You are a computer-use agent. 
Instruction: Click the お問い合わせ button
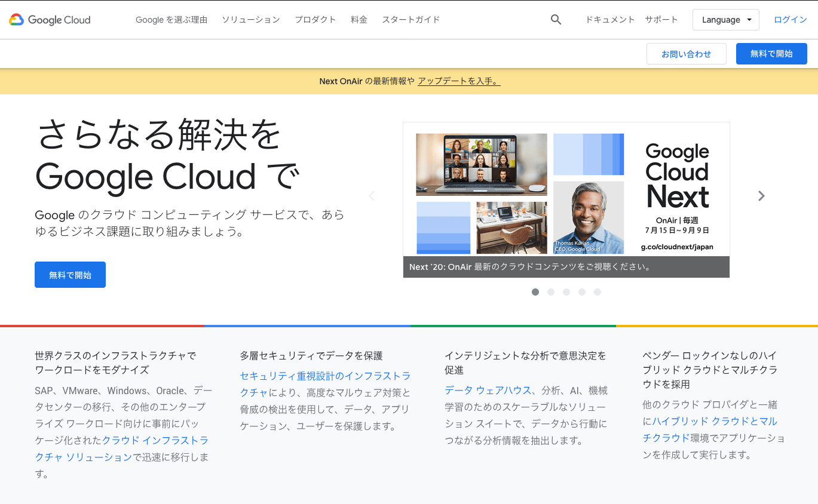coord(687,54)
